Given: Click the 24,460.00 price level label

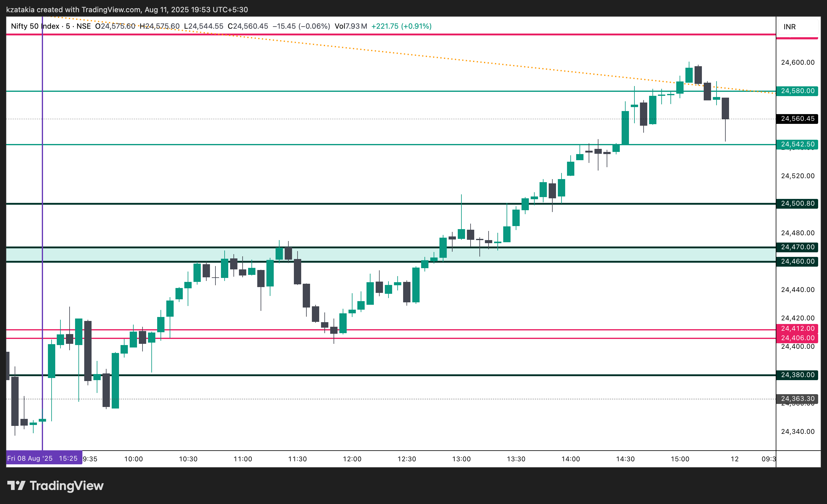Looking at the screenshot, I should pyautogui.click(x=797, y=261).
